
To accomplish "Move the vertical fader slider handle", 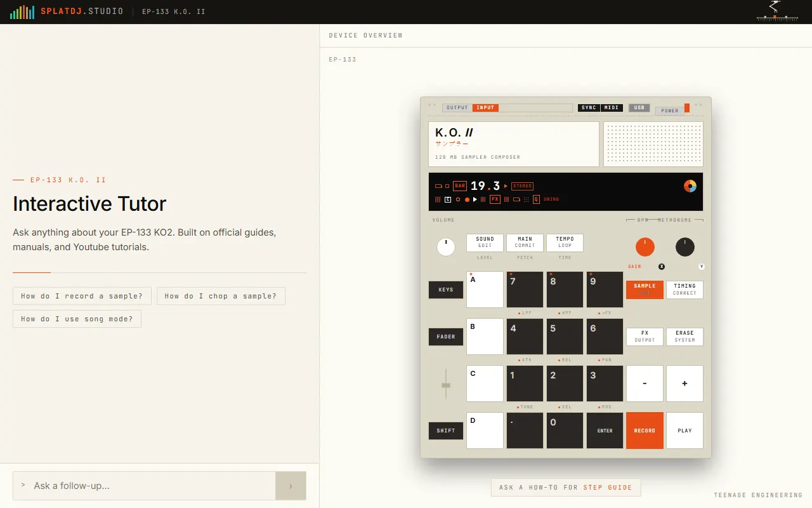I will tap(446, 385).
